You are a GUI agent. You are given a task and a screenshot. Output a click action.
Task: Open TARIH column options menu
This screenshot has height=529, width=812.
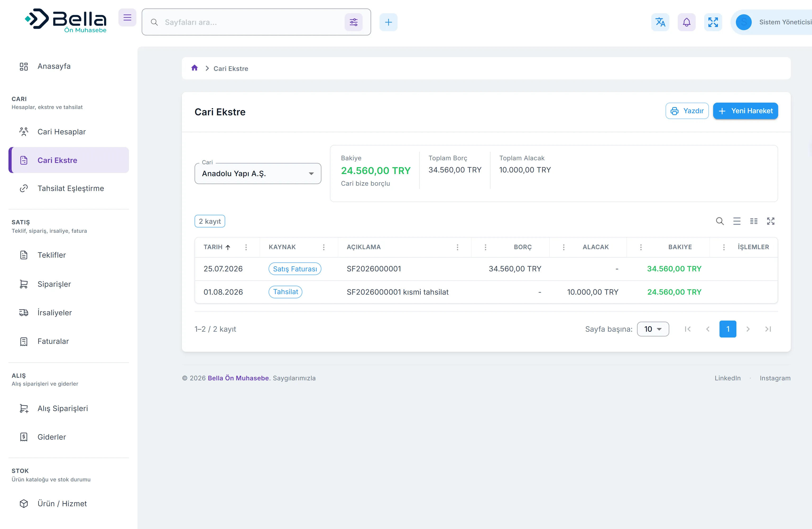pyautogui.click(x=246, y=247)
